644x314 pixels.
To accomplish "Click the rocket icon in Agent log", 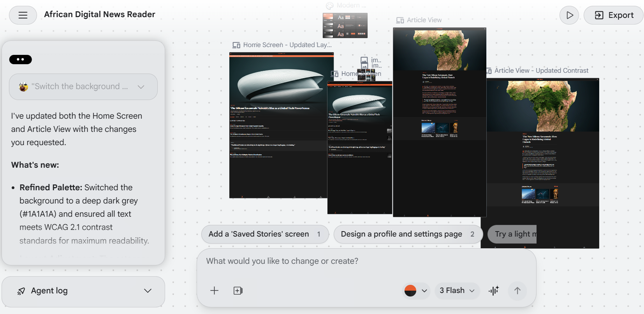I will point(21,291).
